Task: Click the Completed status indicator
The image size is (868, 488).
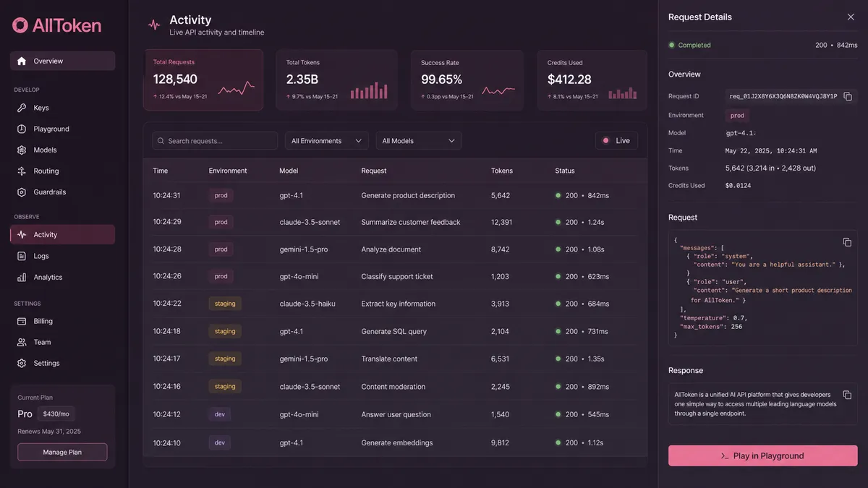Action: click(690, 45)
